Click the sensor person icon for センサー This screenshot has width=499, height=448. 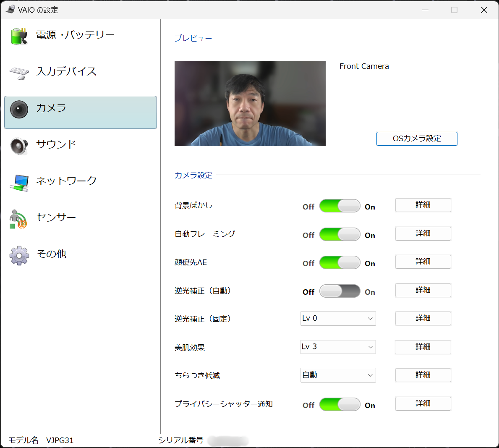click(x=18, y=219)
